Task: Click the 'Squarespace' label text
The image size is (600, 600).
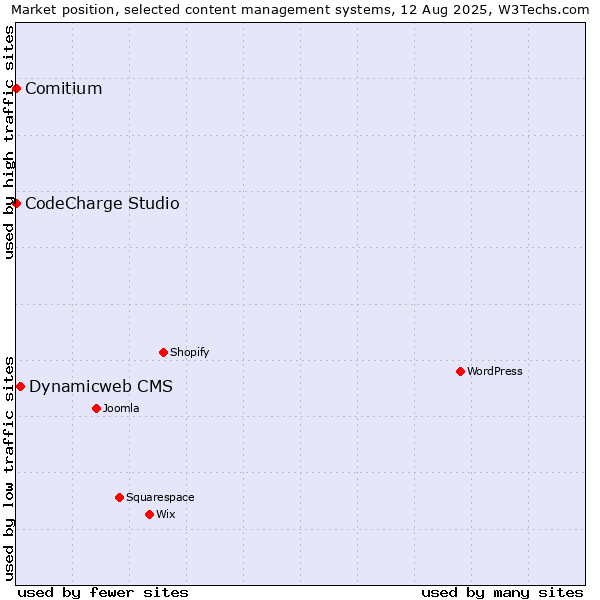Action: [x=160, y=497]
